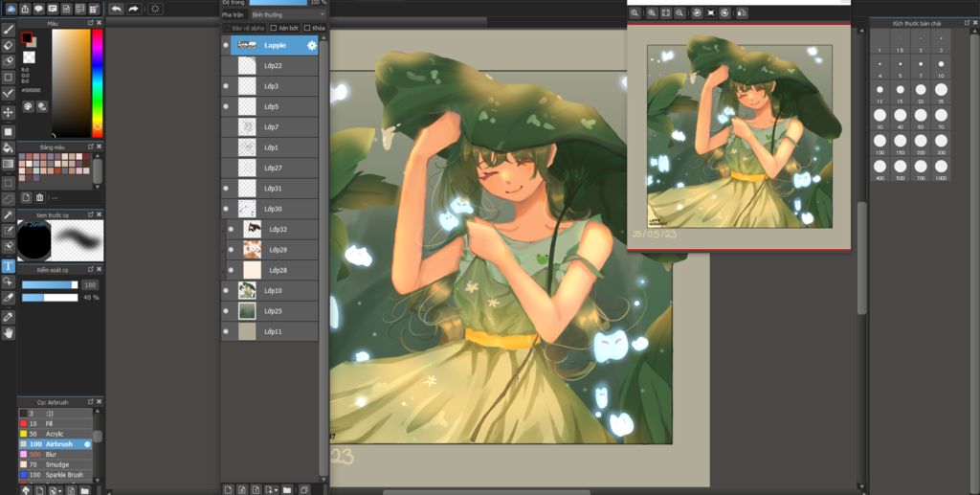Choose the Bucket fill tool

(9, 147)
